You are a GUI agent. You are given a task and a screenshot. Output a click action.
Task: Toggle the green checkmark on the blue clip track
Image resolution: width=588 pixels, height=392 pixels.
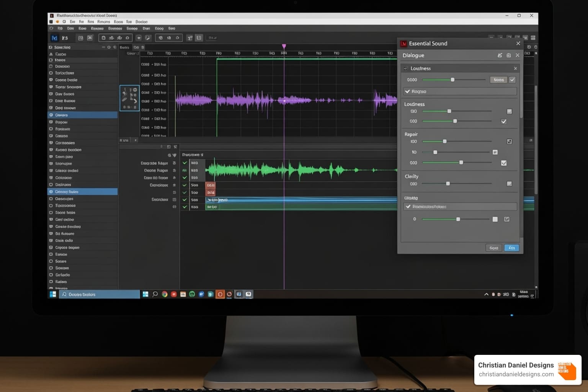tap(185, 200)
